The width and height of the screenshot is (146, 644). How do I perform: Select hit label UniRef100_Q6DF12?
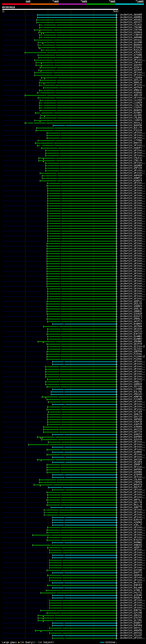[x=131, y=301]
